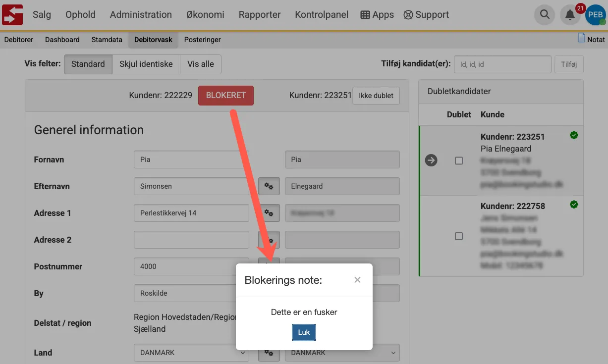Click the red arrows app logo

(x=12, y=14)
